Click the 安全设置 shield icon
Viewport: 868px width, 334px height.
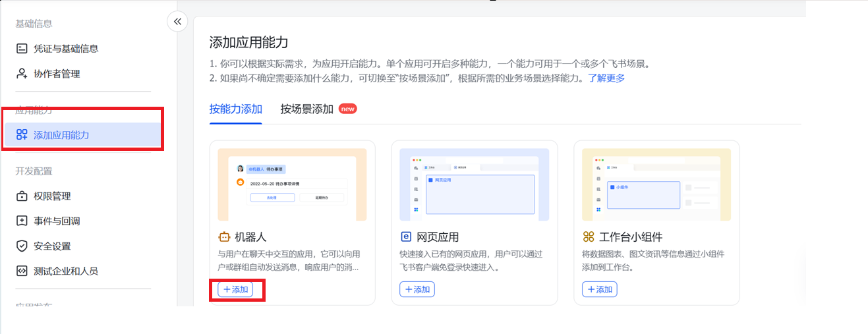pyautogui.click(x=22, y=246)
